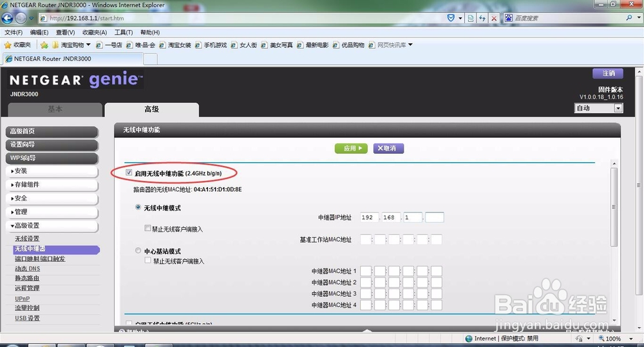This screenshot has height=347, width=644.
Task: Open the 查看(V) menu
Action: 65,32
